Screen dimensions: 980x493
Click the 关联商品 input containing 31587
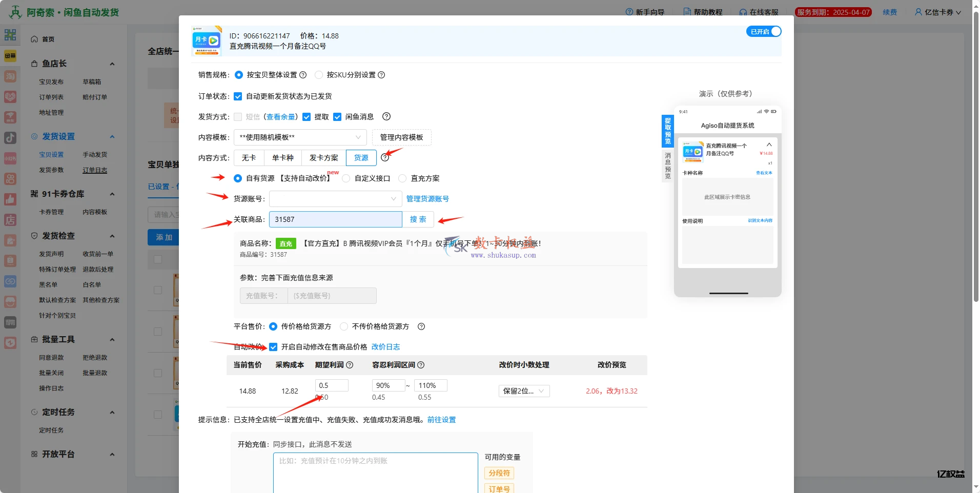coord(335,219)
